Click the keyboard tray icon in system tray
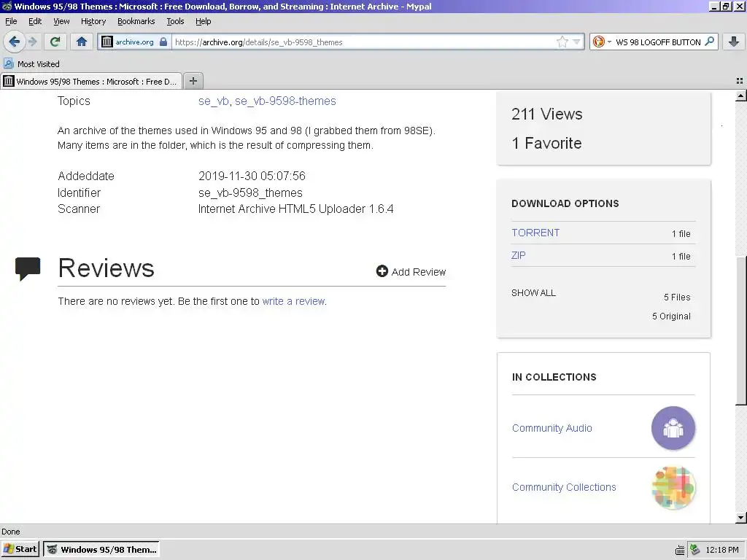The width and height of the screenshot is (747, 560). point(681,550)
